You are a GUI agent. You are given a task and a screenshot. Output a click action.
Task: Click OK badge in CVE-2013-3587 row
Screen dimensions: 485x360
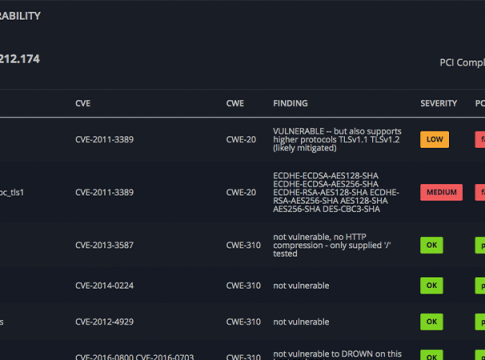pos(432,245)
